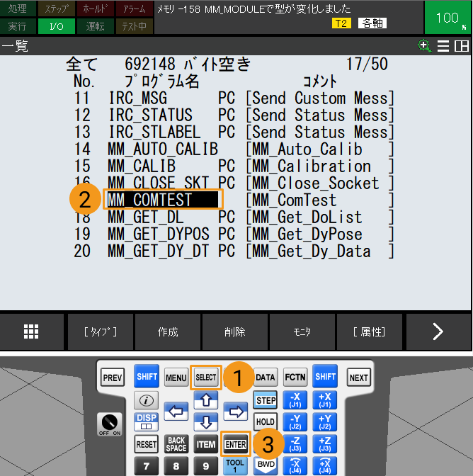
Task: Click the right blue SHIFT key
Action: click(325, 376)
